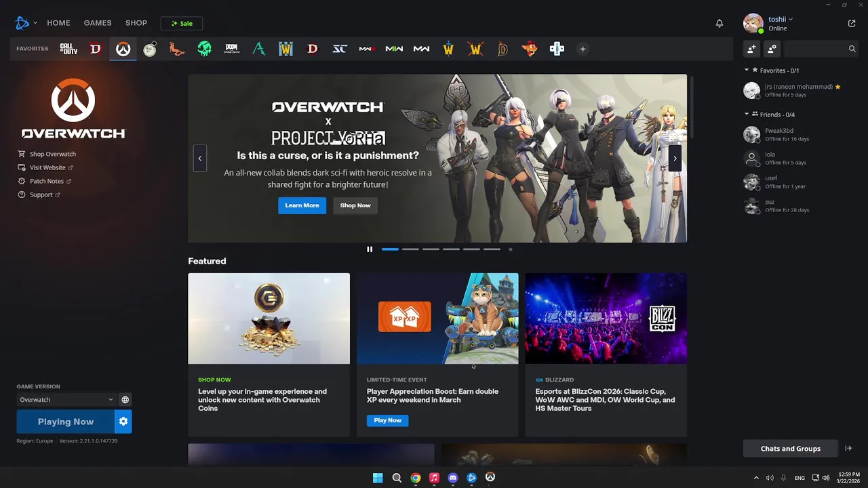Click Shop Now on the banner

[x=355, y=205]
